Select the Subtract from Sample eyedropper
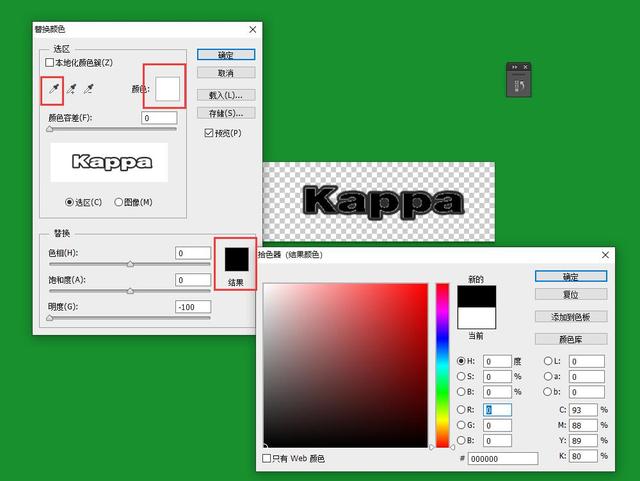Image resolution: width=640 pixels, height=481 pixels. click(89, 89)
